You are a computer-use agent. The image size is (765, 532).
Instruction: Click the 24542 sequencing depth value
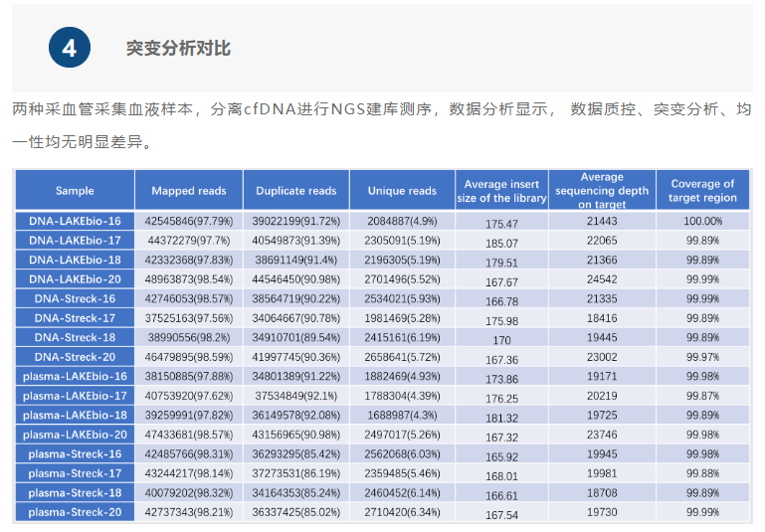click(601, 279)
